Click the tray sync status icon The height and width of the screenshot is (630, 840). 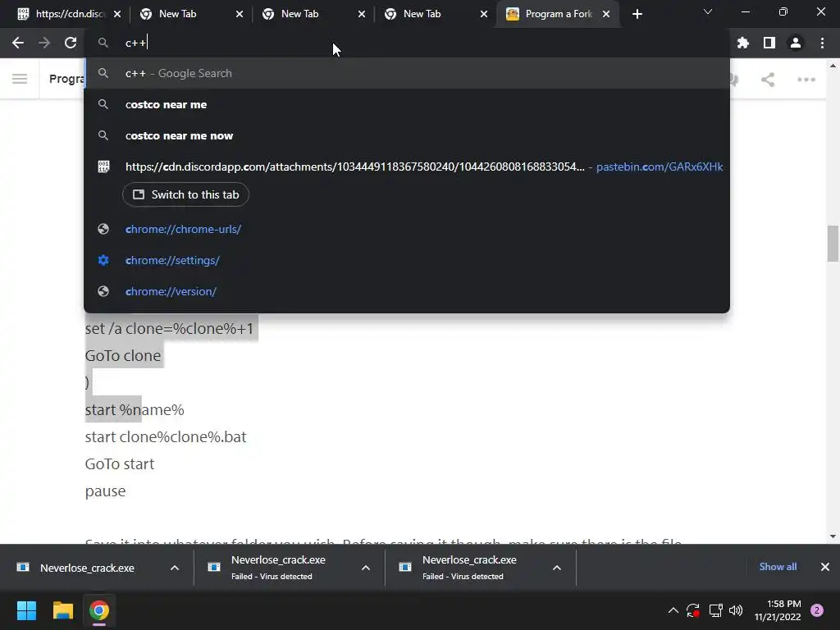pyautogui.click(x=693, y=610)
